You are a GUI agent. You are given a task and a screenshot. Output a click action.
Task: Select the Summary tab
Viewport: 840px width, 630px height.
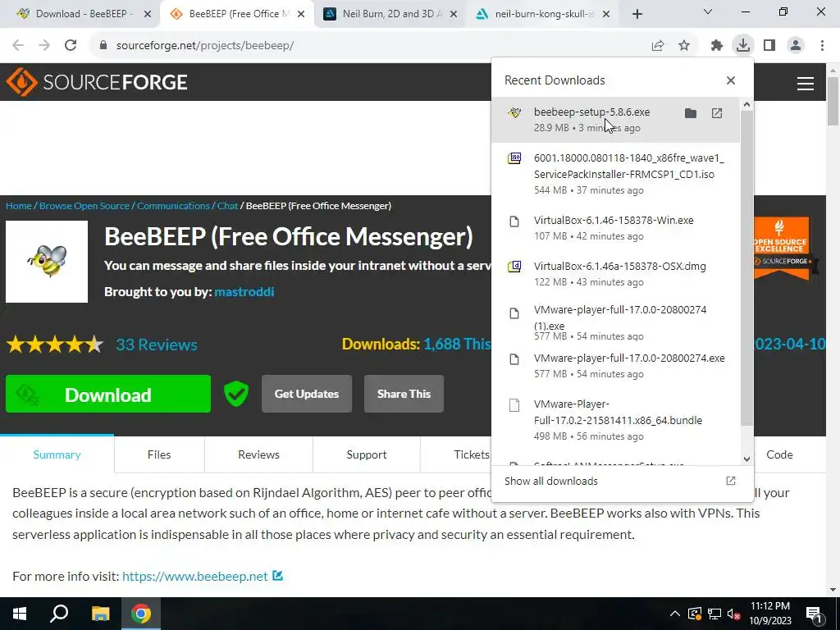click(x=57, y=454)
